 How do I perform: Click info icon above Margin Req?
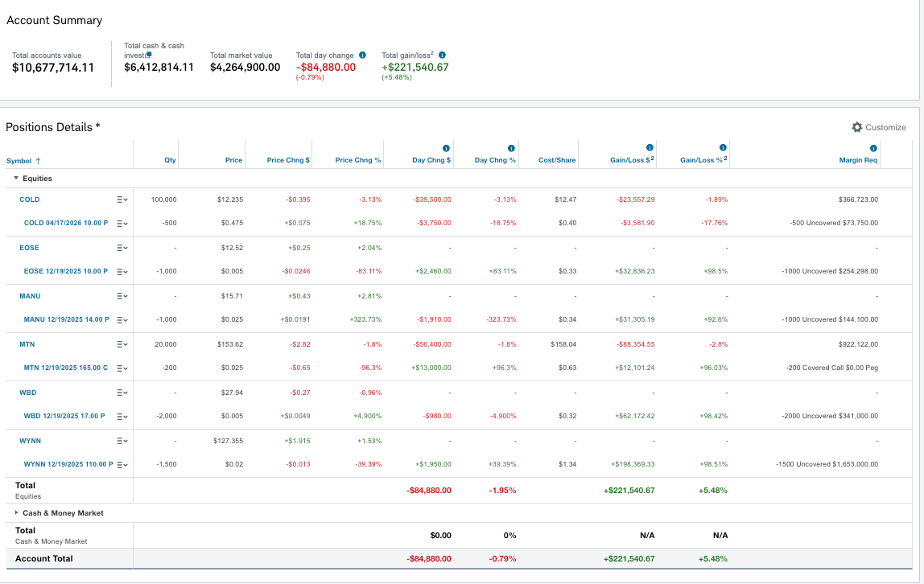pos(873,148)
